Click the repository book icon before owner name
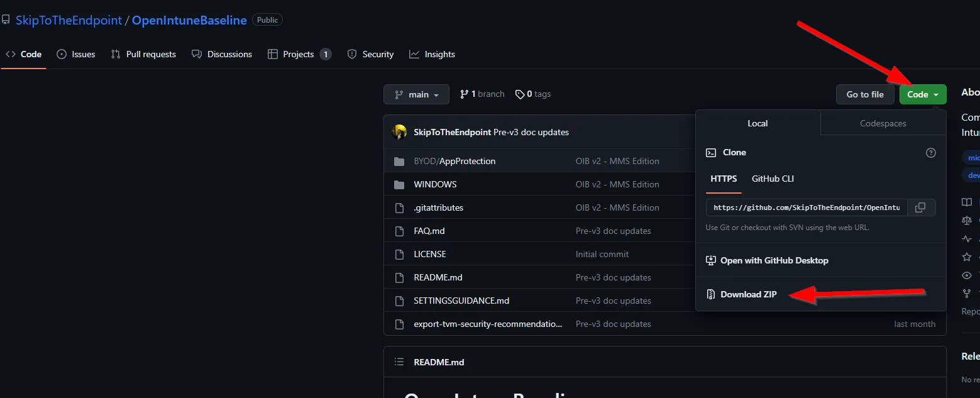Image resolution: width=980 pixels, height=398 pixels. 6,20
